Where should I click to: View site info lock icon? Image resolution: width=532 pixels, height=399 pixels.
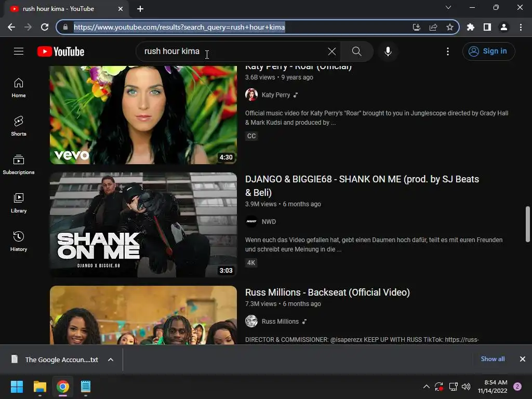point(65,27)
